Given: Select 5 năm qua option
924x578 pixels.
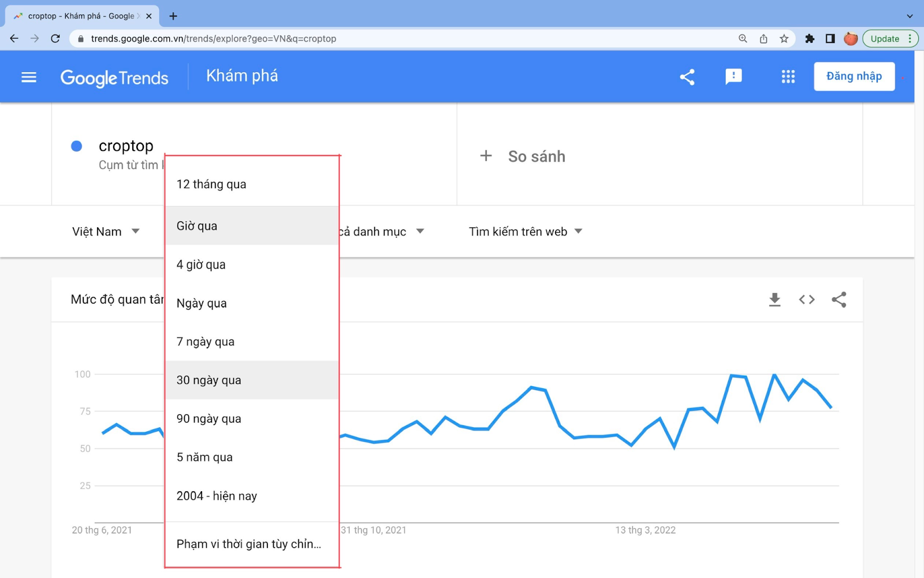Looking at the screenshot, I should [x=252, y=457].
